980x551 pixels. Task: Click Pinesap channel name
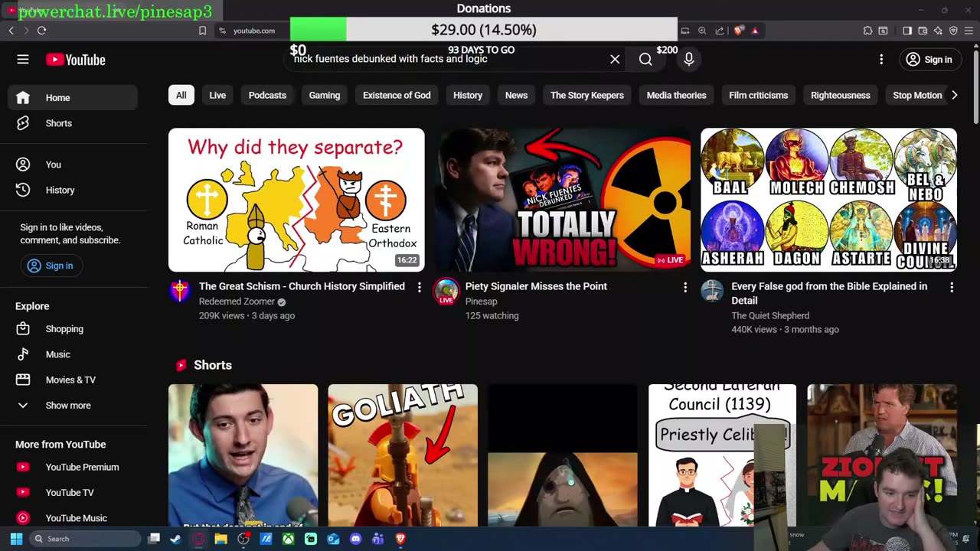[x=482, y=302]
